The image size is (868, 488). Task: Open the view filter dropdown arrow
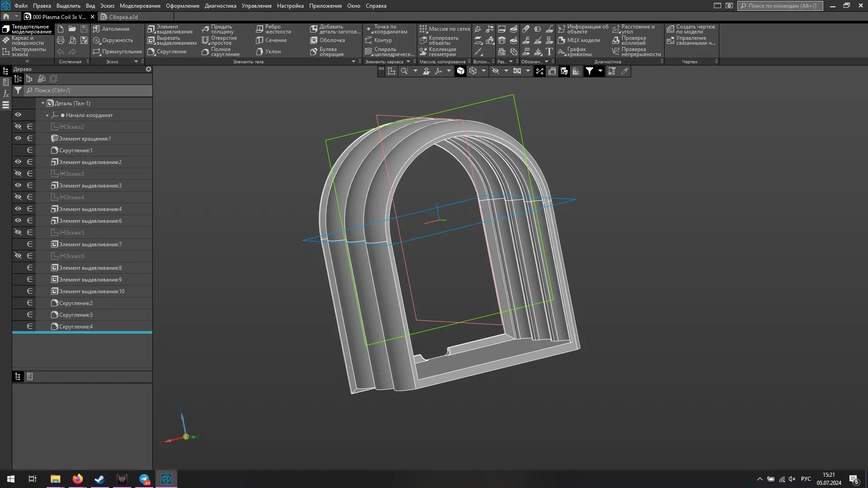[600, 71]
